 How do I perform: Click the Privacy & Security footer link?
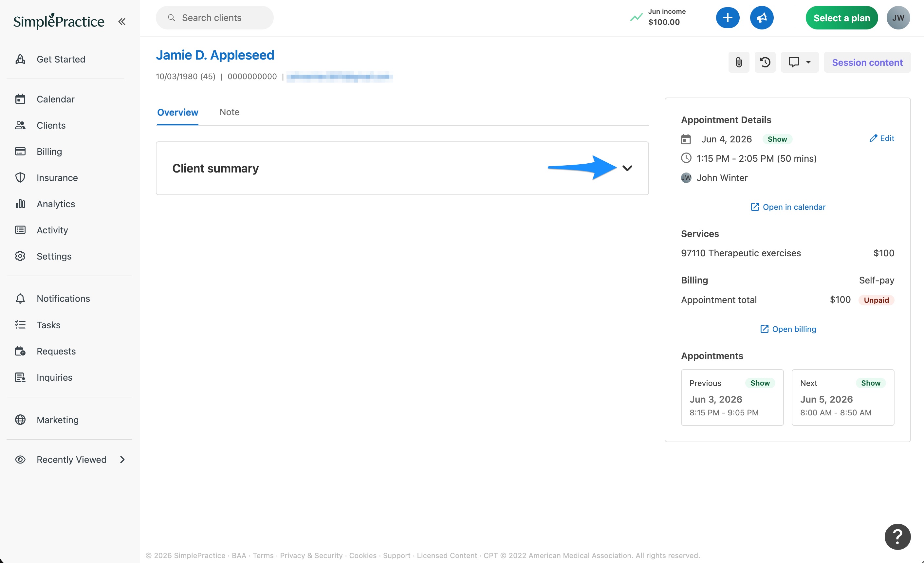click(311, 555)
